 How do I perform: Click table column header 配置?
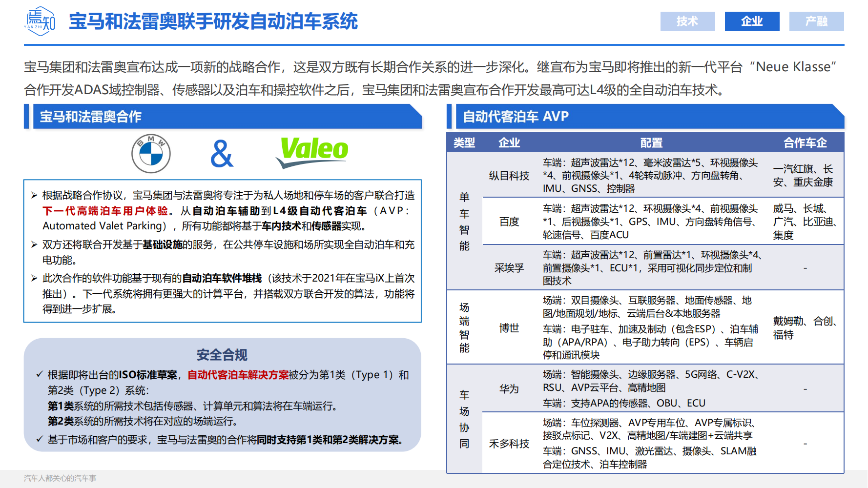click(651, 142)
